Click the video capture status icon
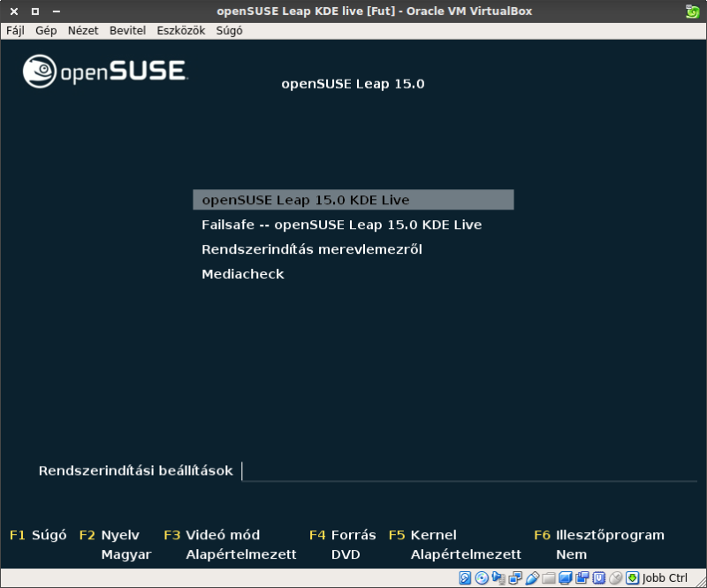The image size is (707, 588). 582,577
